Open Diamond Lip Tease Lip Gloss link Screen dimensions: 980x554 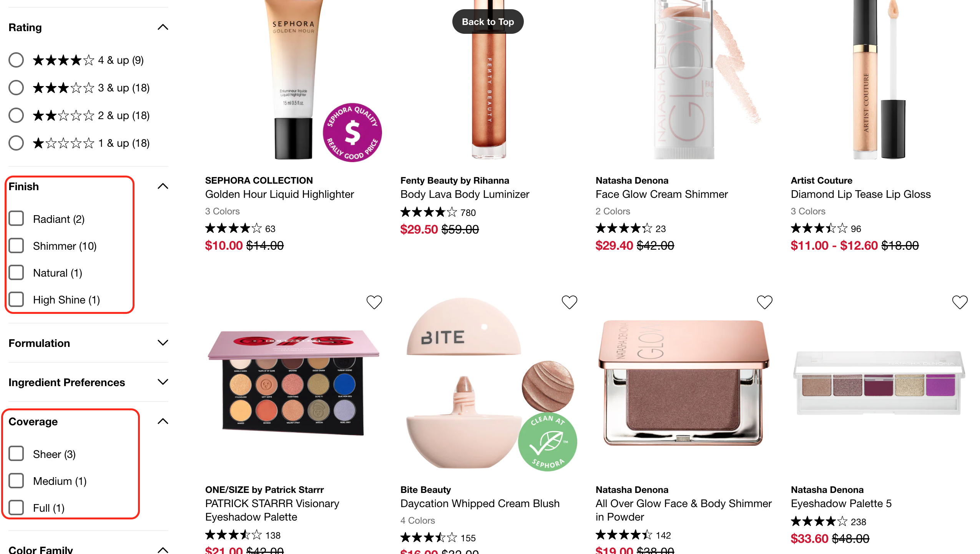coord(860,194)
